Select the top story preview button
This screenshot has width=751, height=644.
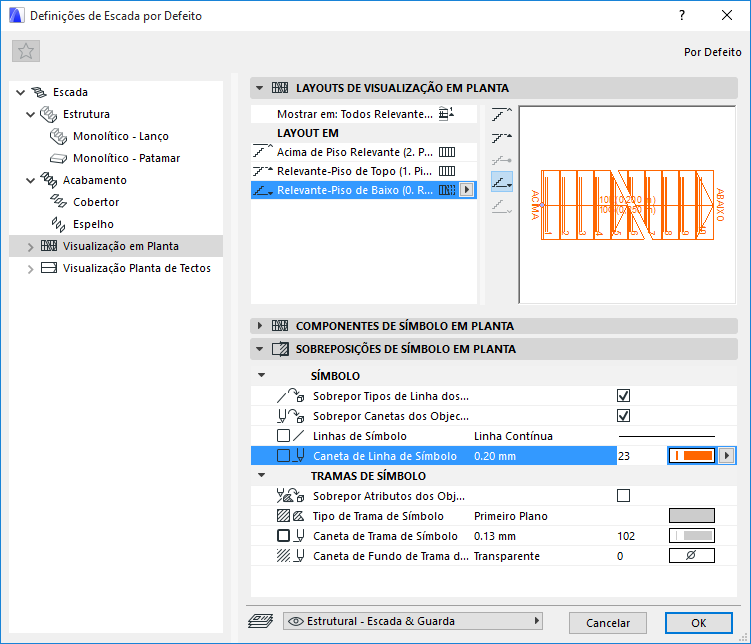[501, 138]
